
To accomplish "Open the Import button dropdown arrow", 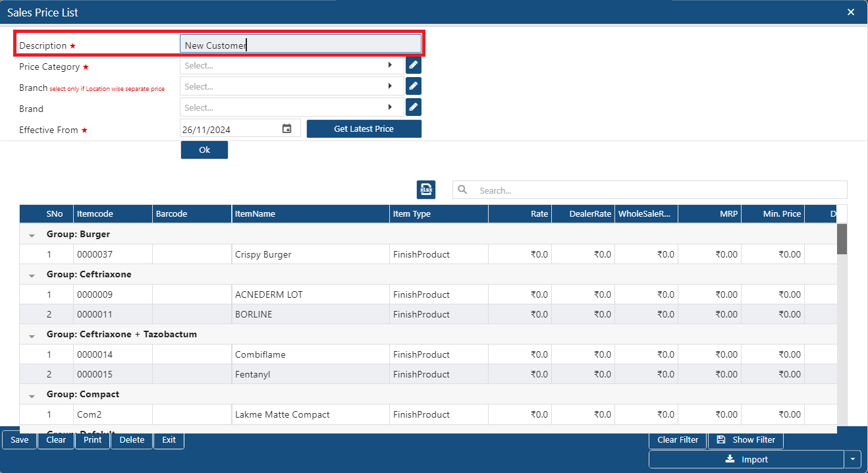I will [x=853, y=459].
